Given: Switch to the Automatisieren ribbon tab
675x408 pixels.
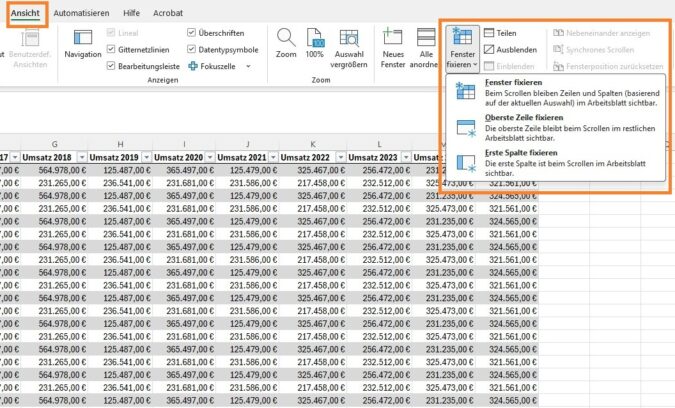Looking at the screenshot, I should pos(82,13).
